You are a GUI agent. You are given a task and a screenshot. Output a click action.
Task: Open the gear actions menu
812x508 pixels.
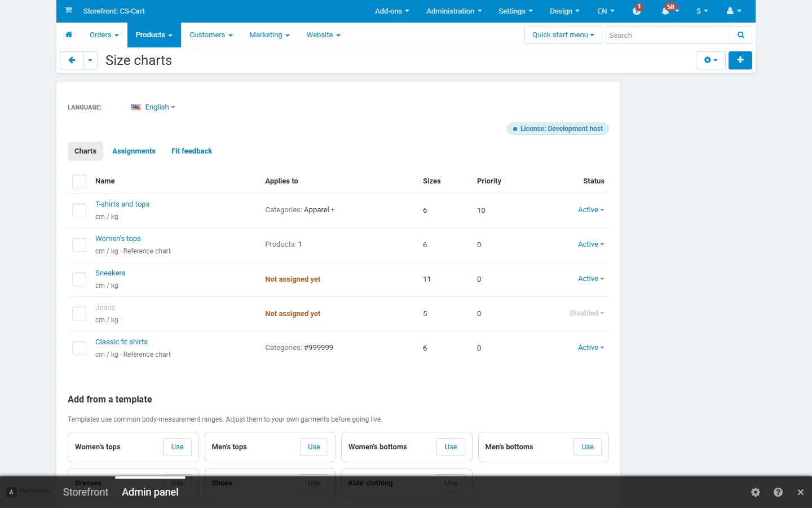pos(710,60)
